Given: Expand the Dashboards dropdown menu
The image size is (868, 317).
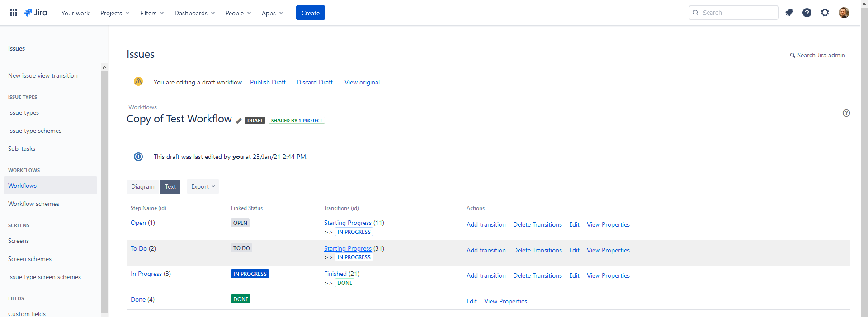Looking at the screenshot, I should pyautogui.click(x=194, y=13).
